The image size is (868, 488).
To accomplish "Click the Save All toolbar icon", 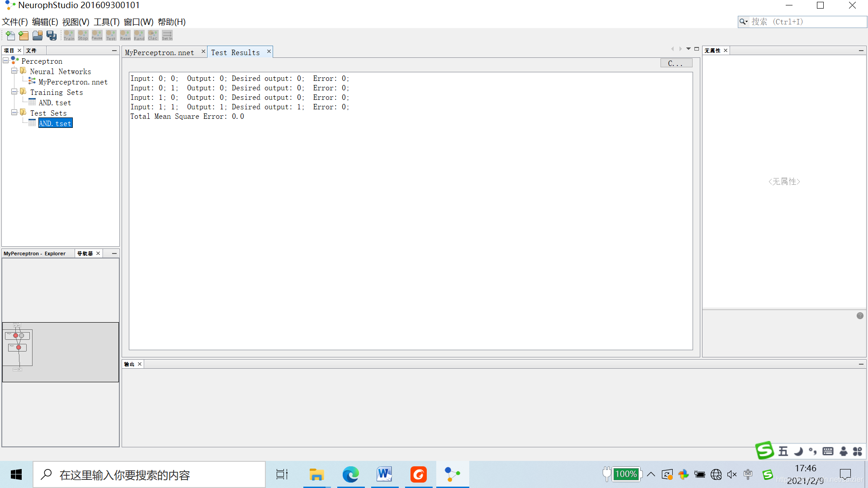I will (x=52, y=35).
